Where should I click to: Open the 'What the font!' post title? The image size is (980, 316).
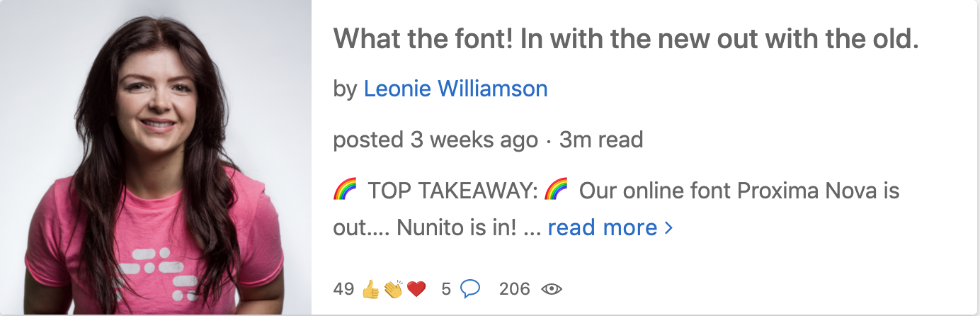point(625,40)
